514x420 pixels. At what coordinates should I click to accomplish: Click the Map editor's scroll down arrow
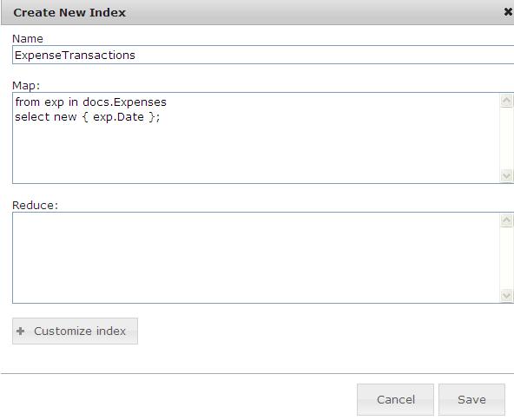tap(506, 175)
